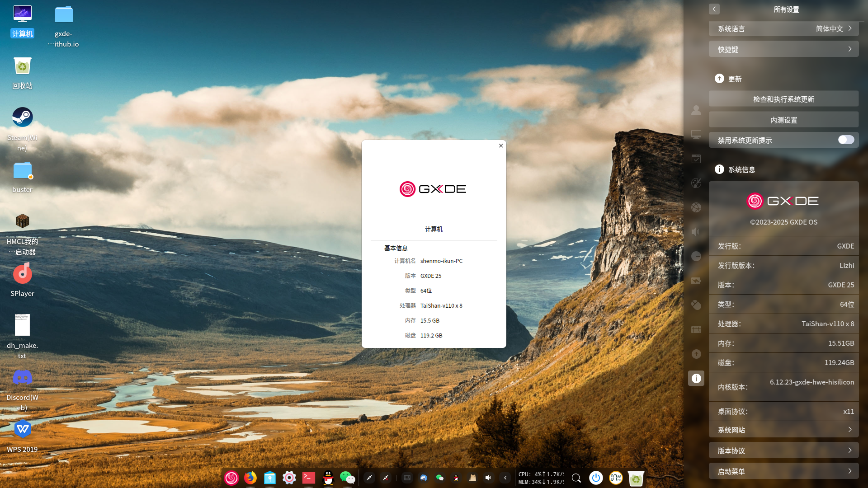Collapse the system tray arrow in dock

click(x=505, y=478)
